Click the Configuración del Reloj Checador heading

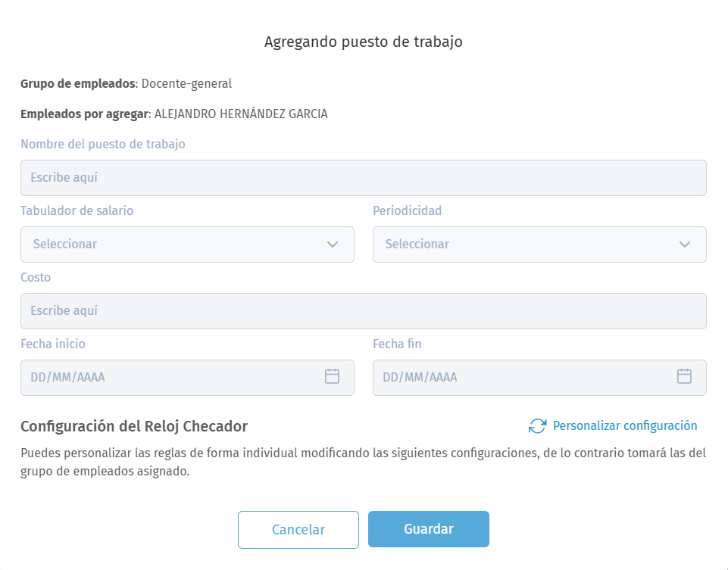[x=134, y=426]
